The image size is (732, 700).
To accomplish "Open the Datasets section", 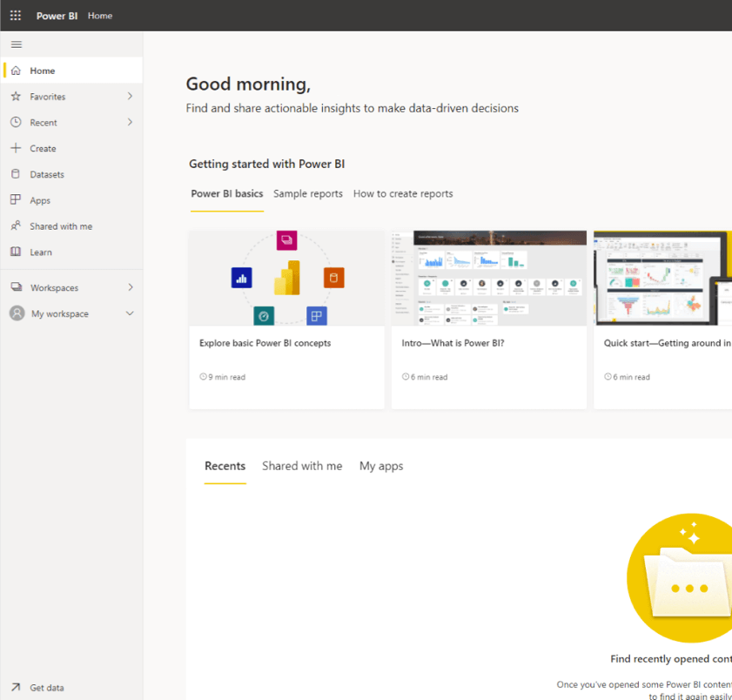I will 16,174.
